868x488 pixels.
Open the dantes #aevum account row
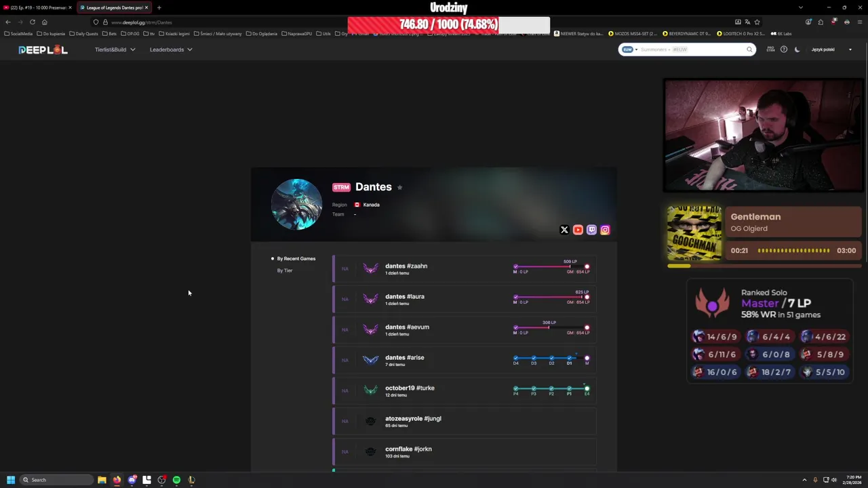coord(465,329)
